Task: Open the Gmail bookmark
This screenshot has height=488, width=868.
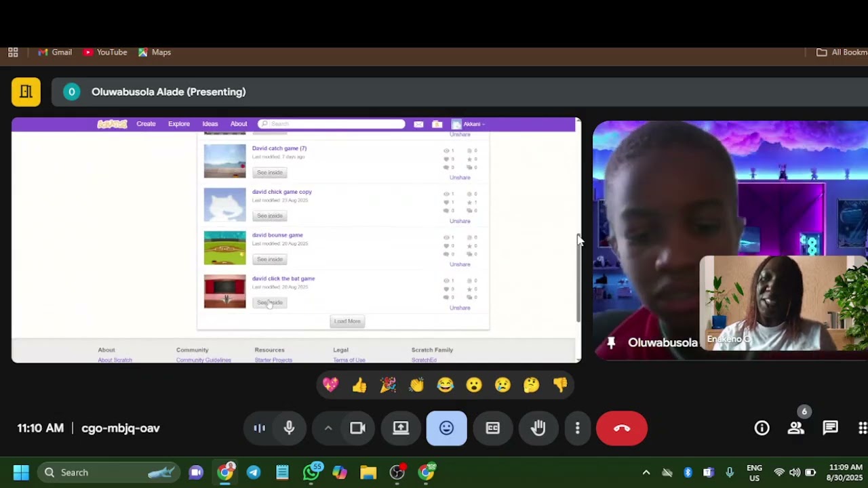Action: coord(55,52)
